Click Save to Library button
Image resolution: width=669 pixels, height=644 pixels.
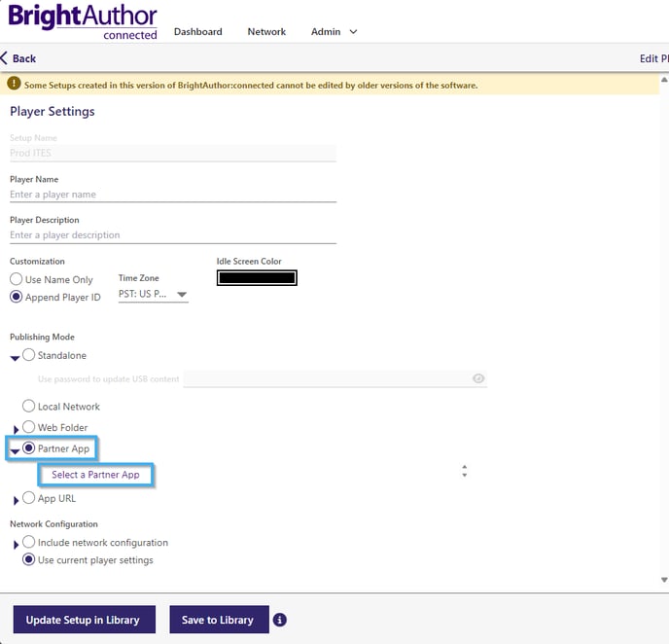coord(220,620)
